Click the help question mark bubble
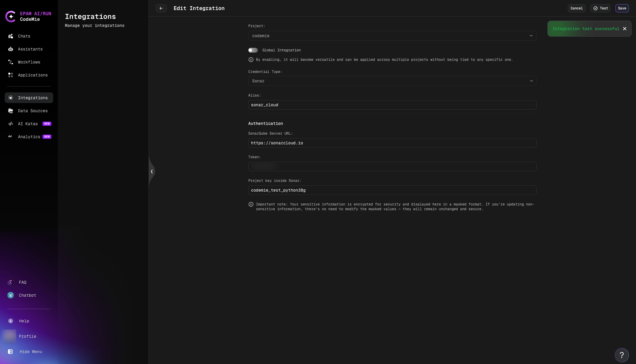 [622, 355]
